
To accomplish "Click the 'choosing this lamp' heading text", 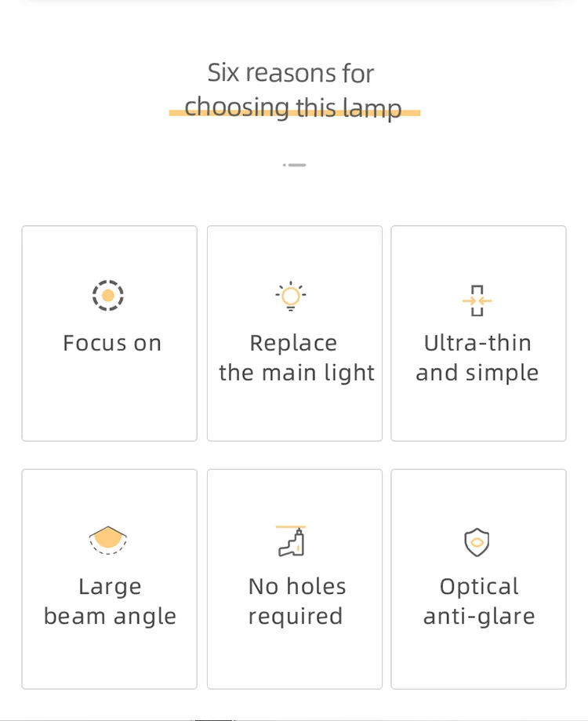I will (293, 107).
